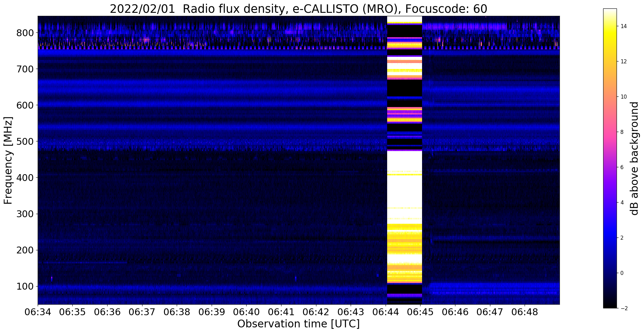Click the 200 frequency tick label

coord(25,250)
